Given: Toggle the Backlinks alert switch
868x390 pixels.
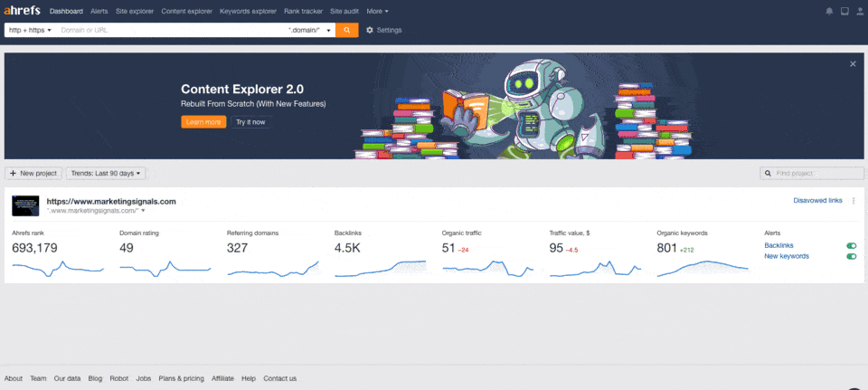Looking at the screenshot, I should click(x=852, y=245).
